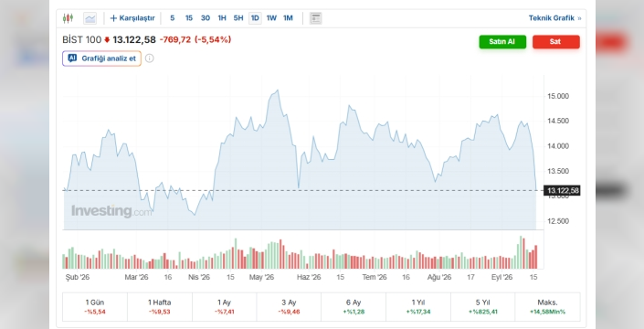Open the Teknik Grafik link
Viewport: 644px width, 329px height.
pyautogui.click(x=554, y=18)
